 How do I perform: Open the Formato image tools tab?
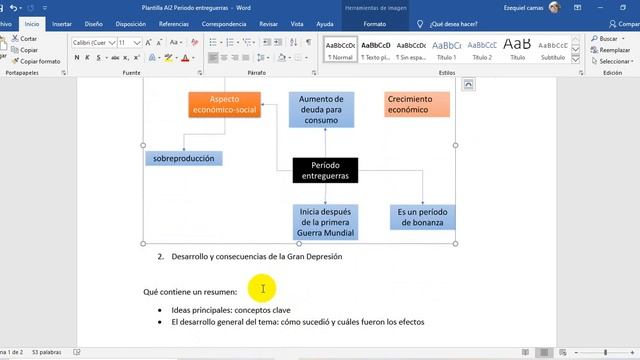tap(375, 24)
